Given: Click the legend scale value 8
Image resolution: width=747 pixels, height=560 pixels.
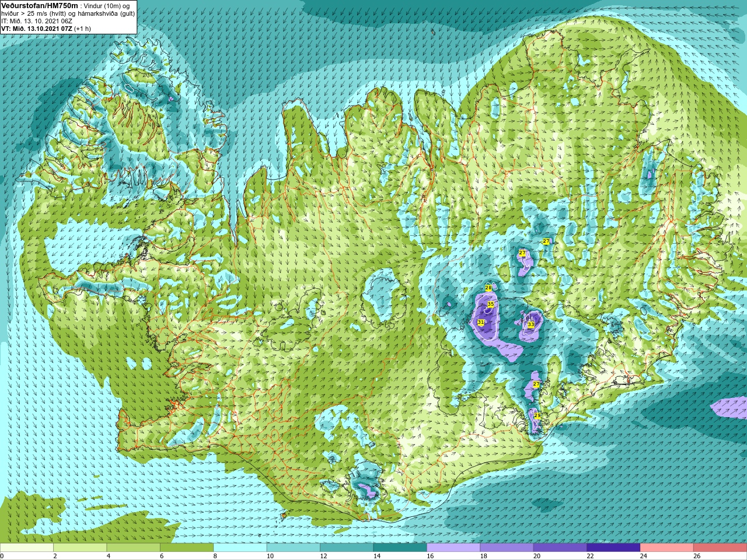Looking at the screenshot, I should coord(215,556).
